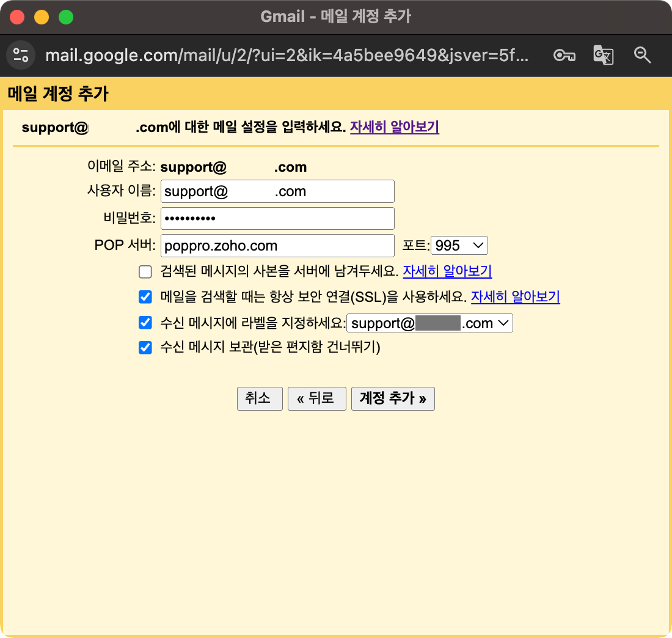
Task: Click the green fullscreen window button
Action: [66, 17]
